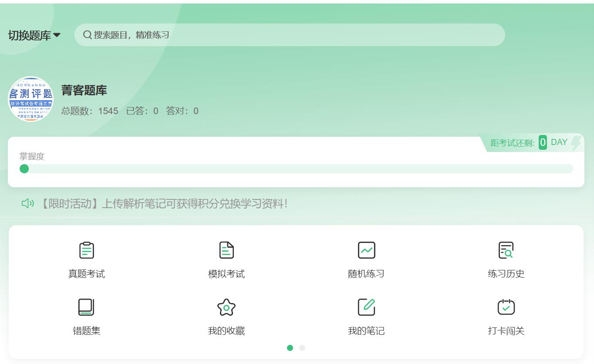
Task: Click the magnifier icon in the search bar
Action: (x=87, y=35)
